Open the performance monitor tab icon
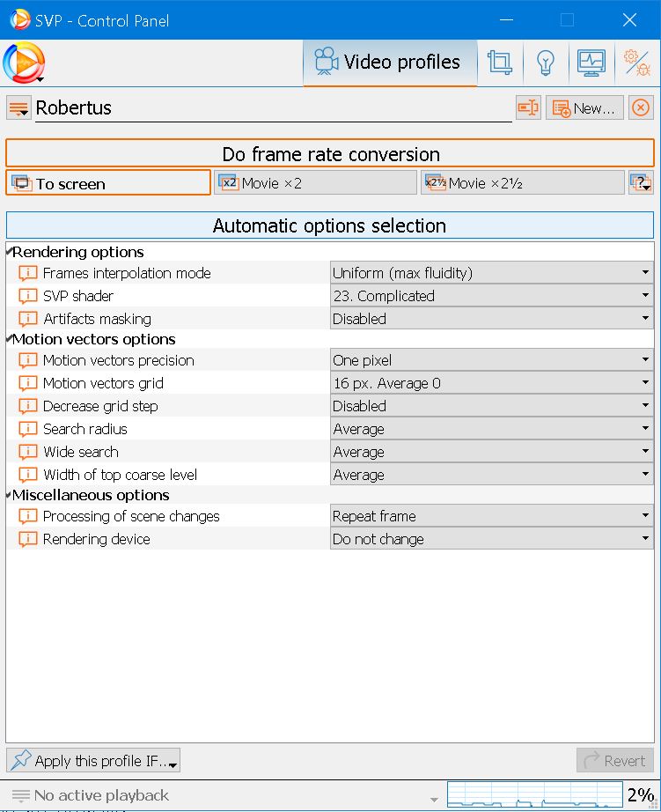Screen dimensions: 661x812 click(x=591, y=63)
